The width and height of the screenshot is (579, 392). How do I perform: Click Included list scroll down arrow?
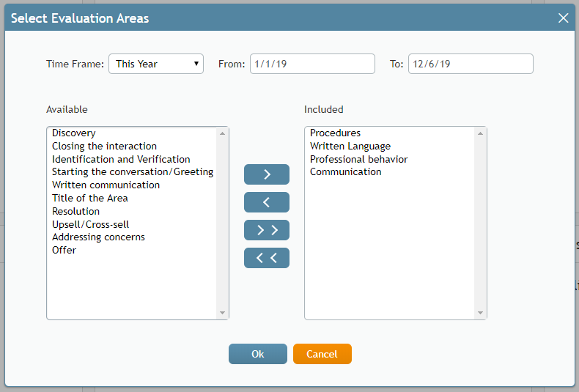[x=480, y=313]
